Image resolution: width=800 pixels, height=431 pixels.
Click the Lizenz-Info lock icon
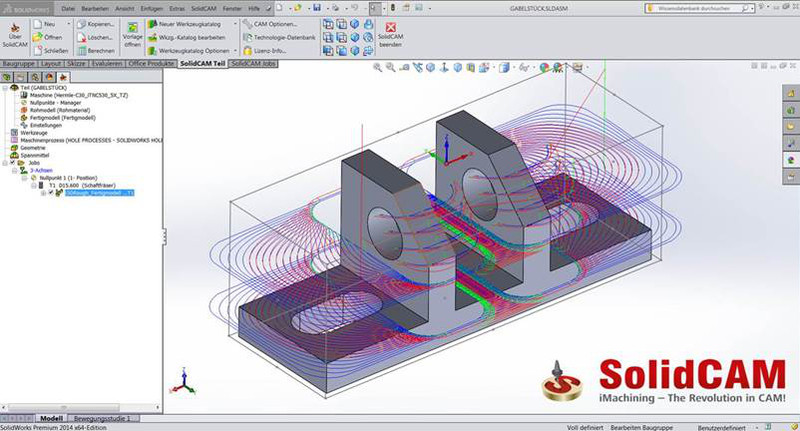[247, 51]
